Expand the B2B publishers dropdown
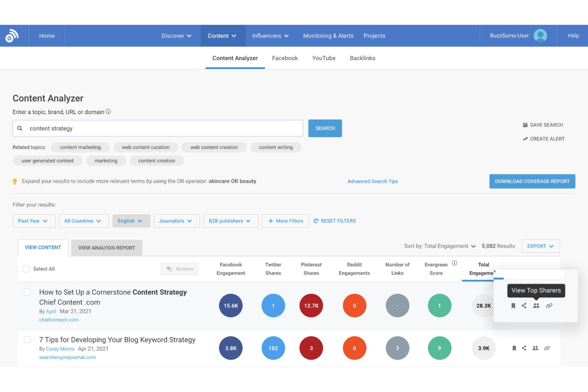The width and height of the screenshot is (588, 392). [230, 221]
